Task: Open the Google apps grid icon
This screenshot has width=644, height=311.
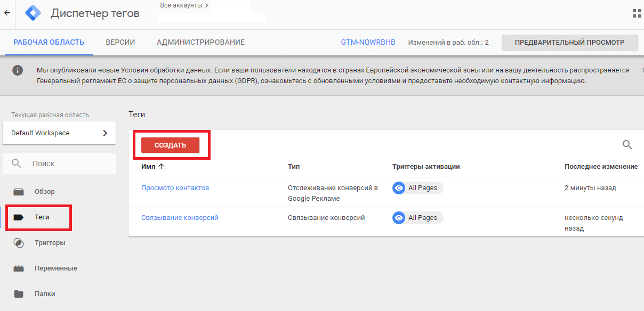Action: click(637, 13)
